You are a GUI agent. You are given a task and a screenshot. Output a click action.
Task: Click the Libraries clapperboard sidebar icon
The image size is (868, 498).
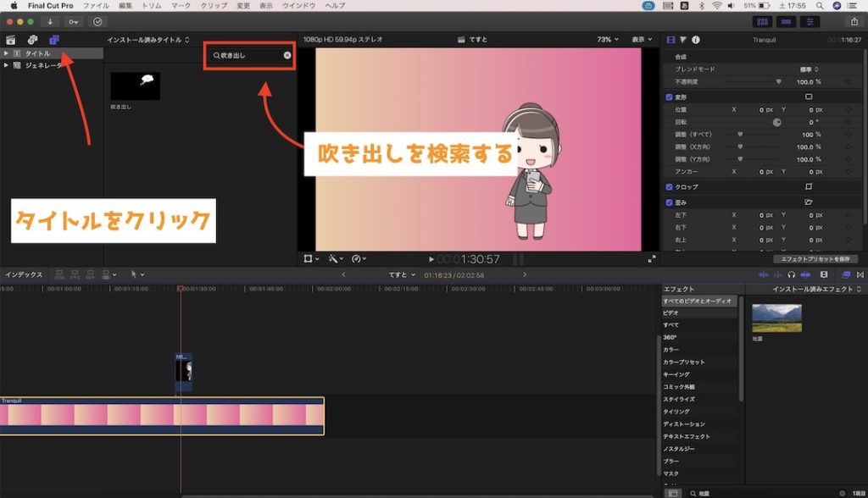point(11,40)
